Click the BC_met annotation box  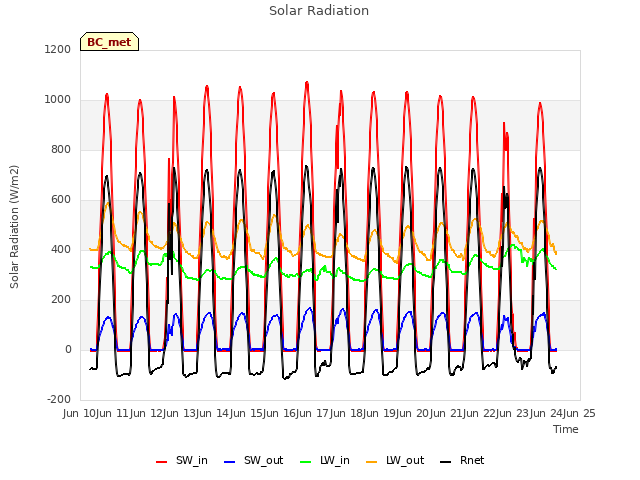coord(109,42)
